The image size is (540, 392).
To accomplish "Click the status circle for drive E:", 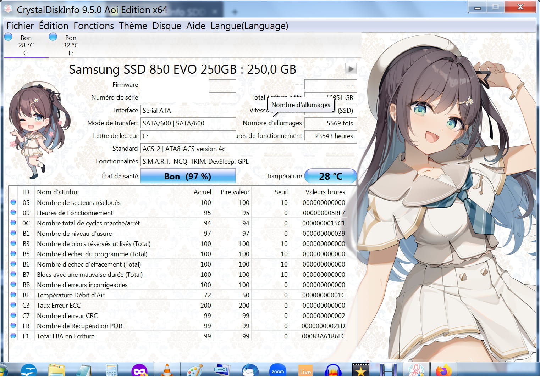I will point(53,37).
